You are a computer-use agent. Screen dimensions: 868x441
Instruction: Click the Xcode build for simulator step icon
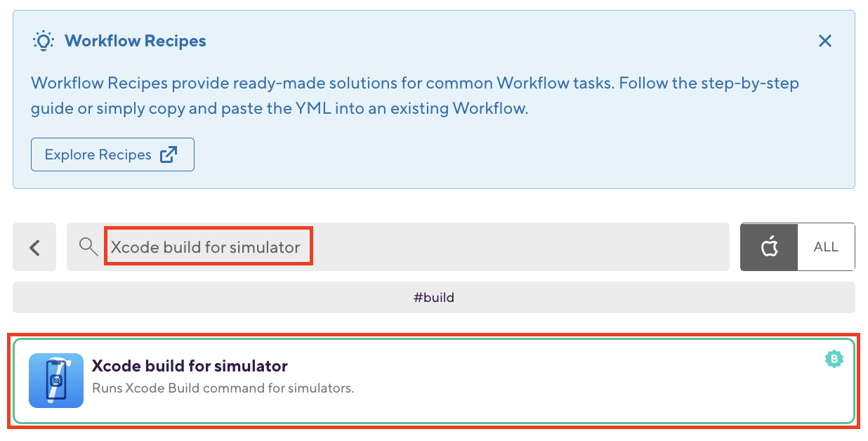pos(56,381)
